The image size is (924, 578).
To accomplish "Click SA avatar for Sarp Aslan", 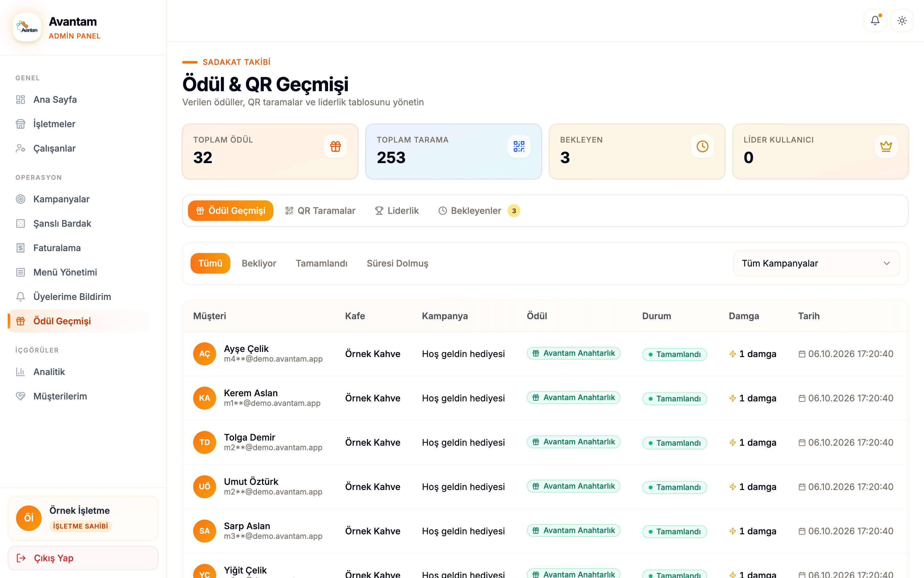I will (205, 531).
